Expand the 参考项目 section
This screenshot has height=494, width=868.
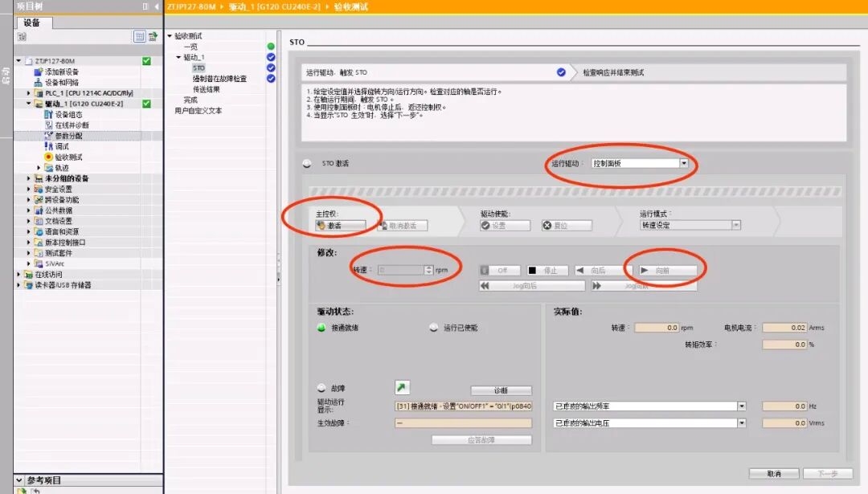pos(19,480)
